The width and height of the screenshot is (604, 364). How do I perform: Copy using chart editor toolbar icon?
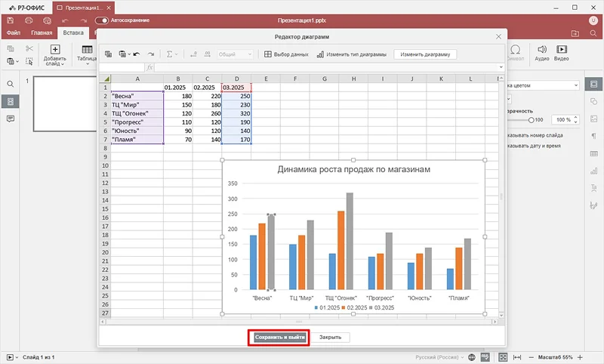pos(108,54)
